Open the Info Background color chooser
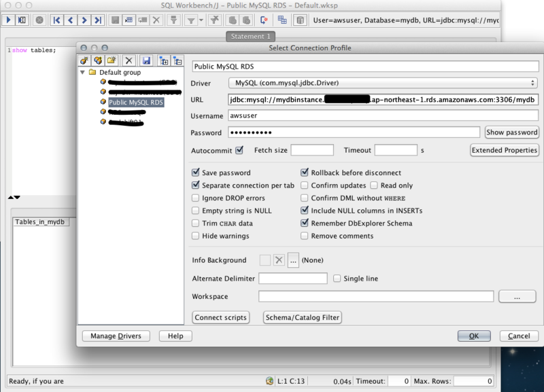The image size is (544, 392). pos(293,260)
